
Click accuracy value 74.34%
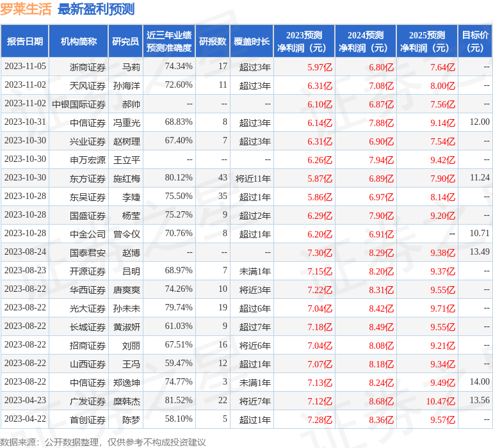(x=179, y=67)
